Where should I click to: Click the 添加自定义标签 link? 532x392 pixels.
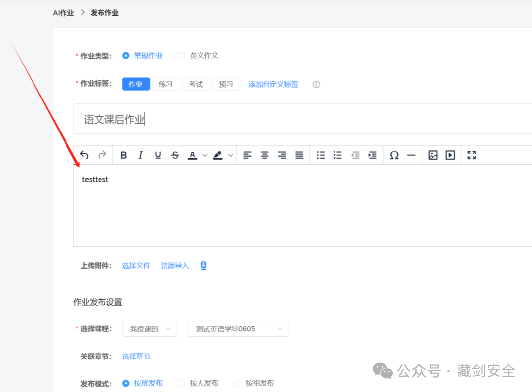pyautogui.click(x=273, y=84)
